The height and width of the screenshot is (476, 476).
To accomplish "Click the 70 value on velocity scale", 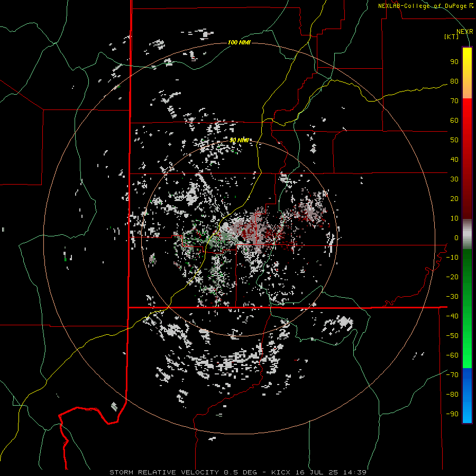I will tap(454, 101).
